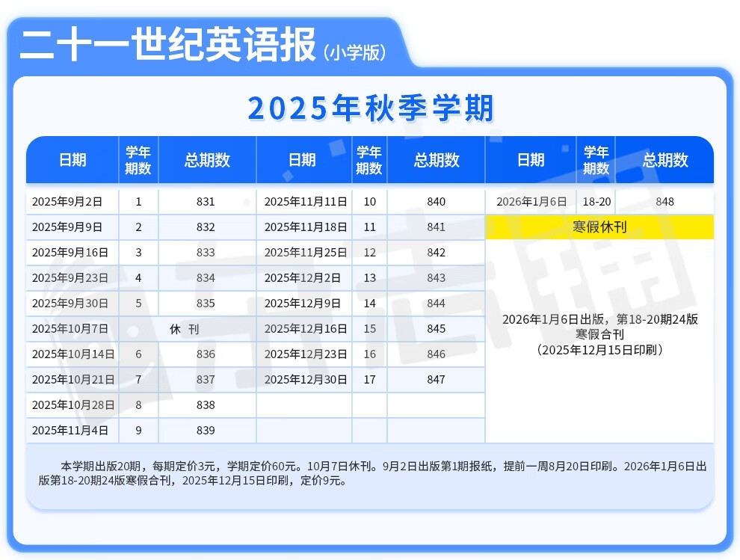Click total issue number 835

[206, 304]
